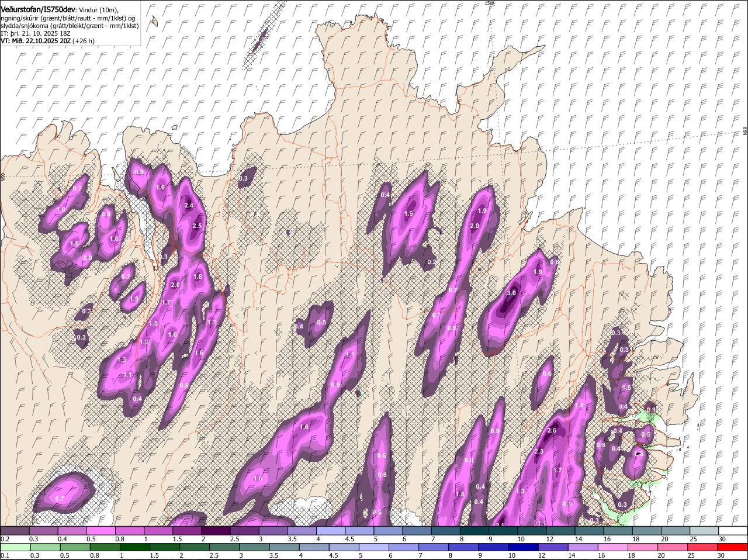Select the lightest green swatch starting at 0.1
The width and height of the screenshot is (748, 560).
15,547
